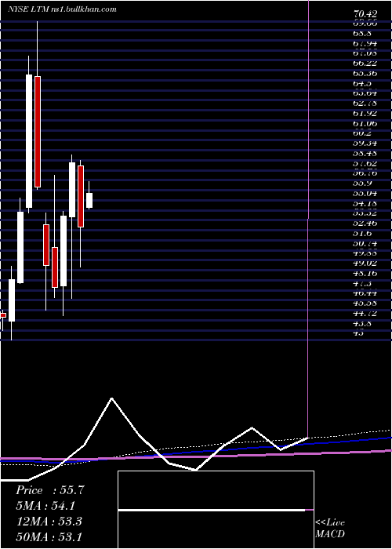Click the 52.46 price level label

pos(365,224)
